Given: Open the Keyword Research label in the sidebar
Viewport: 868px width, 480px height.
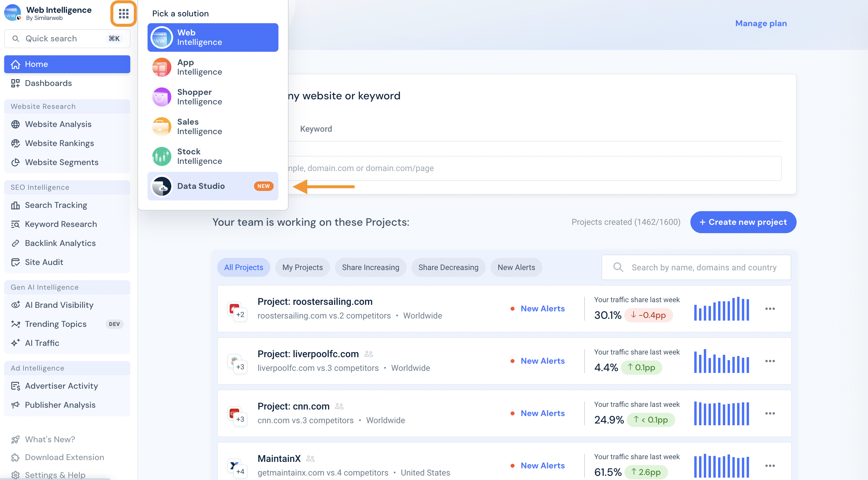Looking at the screenshot, I should point(61,224).
